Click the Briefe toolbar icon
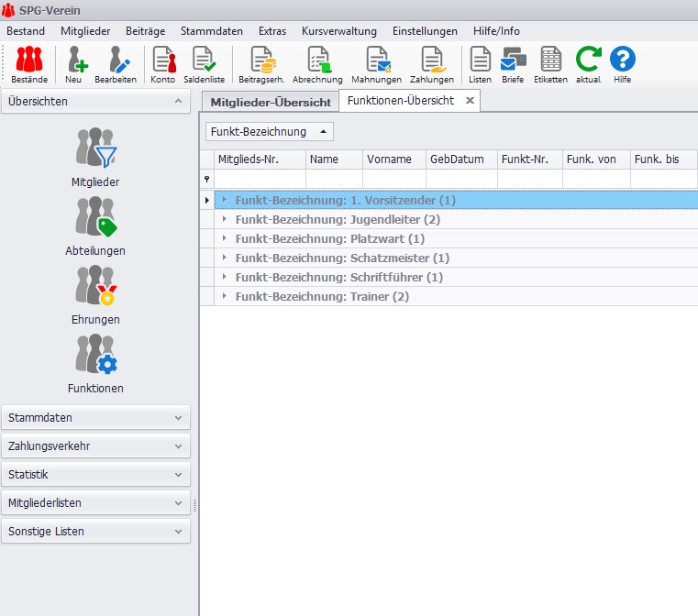 pyautogui.click(x=513, y=64)
